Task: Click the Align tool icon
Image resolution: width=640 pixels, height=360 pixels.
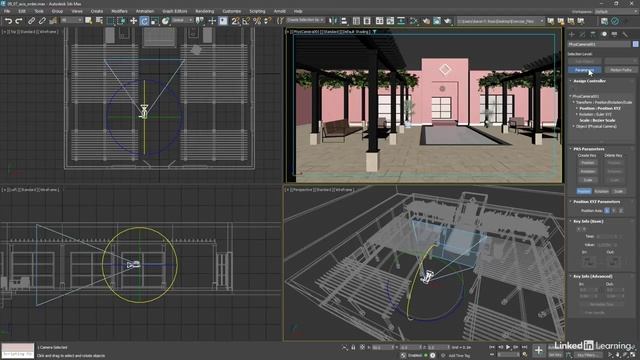Action: [x=344, y=21]
